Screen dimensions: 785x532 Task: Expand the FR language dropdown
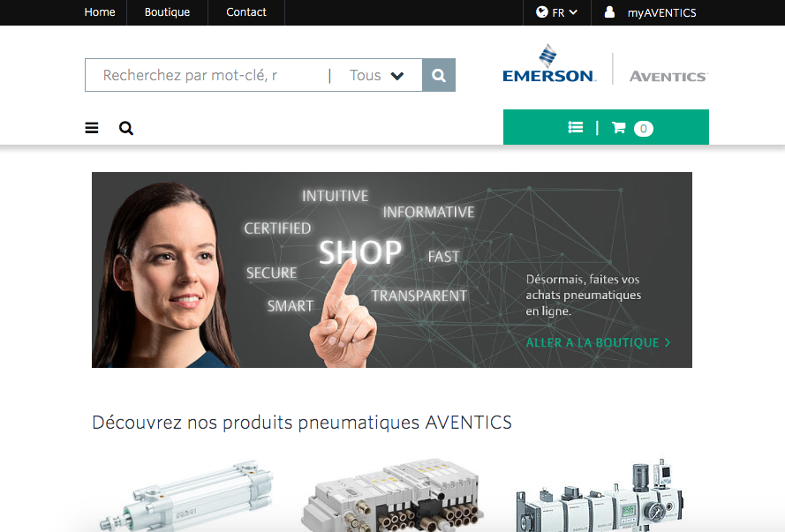coord(557,12)
